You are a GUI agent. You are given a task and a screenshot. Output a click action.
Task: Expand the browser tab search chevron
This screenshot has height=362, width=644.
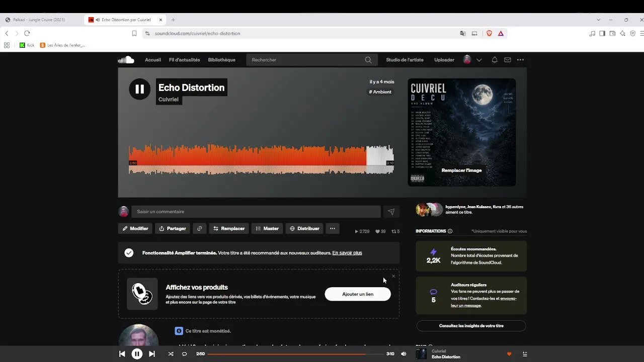pos(598,20)
